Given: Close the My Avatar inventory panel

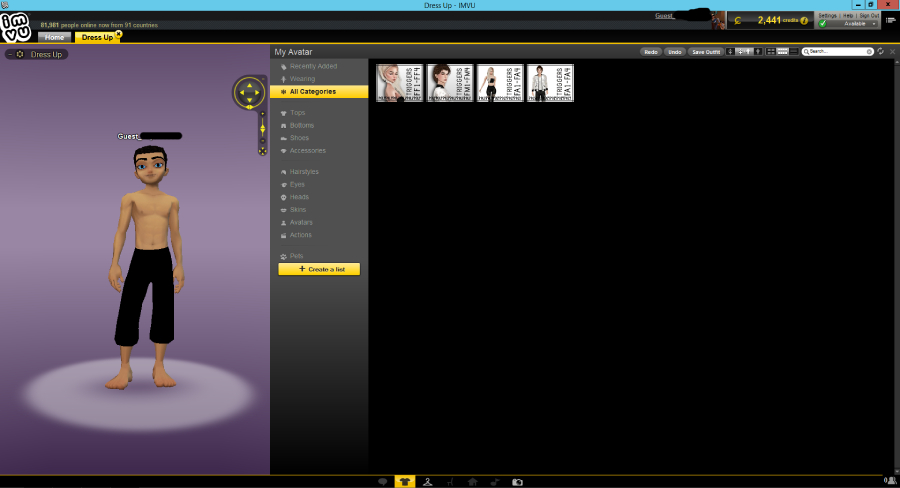Looking at the screenshot, I should (893, 52).
